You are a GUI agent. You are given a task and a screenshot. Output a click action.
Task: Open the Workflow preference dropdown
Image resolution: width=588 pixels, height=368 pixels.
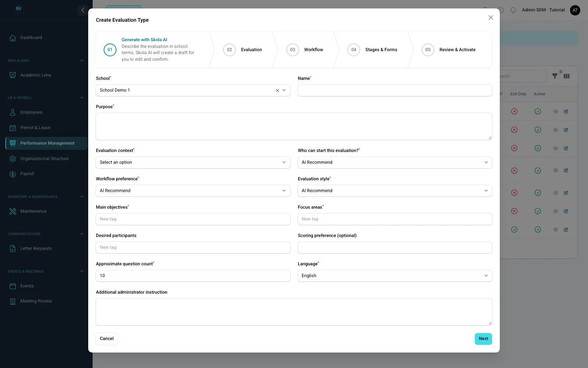tap(193, 191)
